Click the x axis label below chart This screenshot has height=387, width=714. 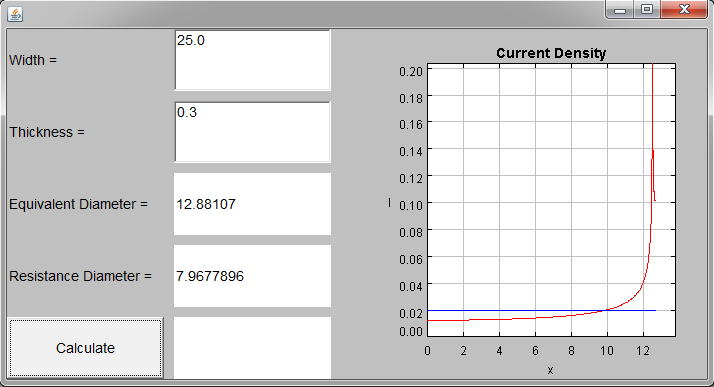[551, 370]
